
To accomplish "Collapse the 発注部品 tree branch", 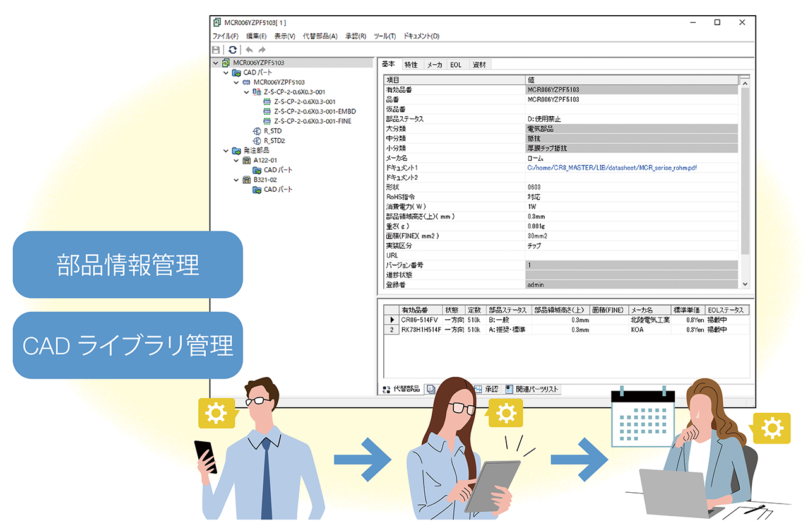I will [226, 151].
